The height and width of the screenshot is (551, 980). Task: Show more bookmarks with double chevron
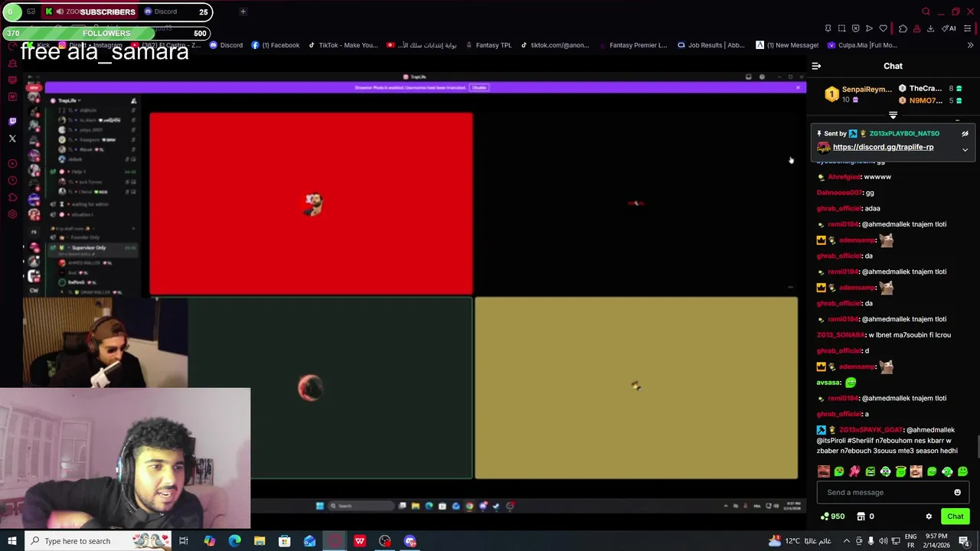tap(970, 45)
